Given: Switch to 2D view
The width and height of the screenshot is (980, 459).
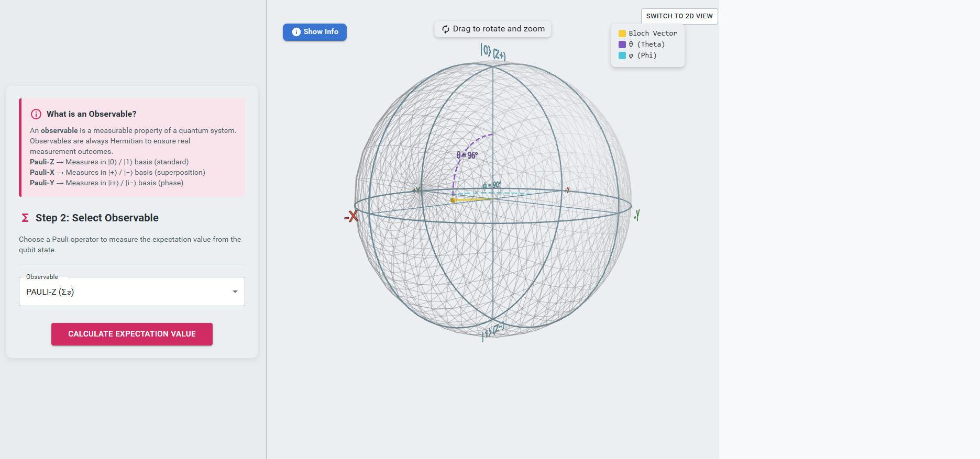Looking at the screenshot, I should pos(679,16).
